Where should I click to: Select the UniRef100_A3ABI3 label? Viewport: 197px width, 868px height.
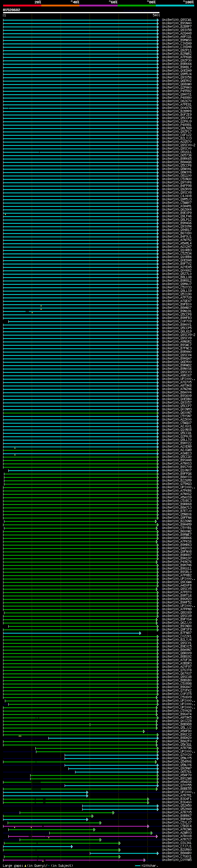tap(177, 454)
